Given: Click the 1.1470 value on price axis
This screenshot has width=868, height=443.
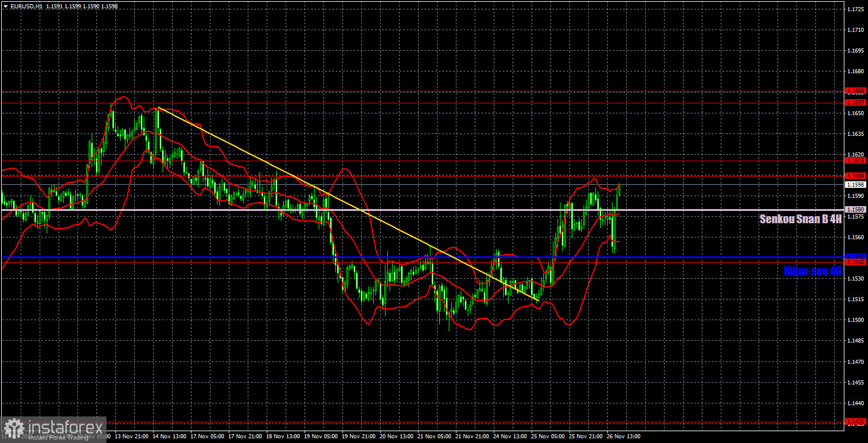Looking at the screenshot, I should [x=856, y=361].
